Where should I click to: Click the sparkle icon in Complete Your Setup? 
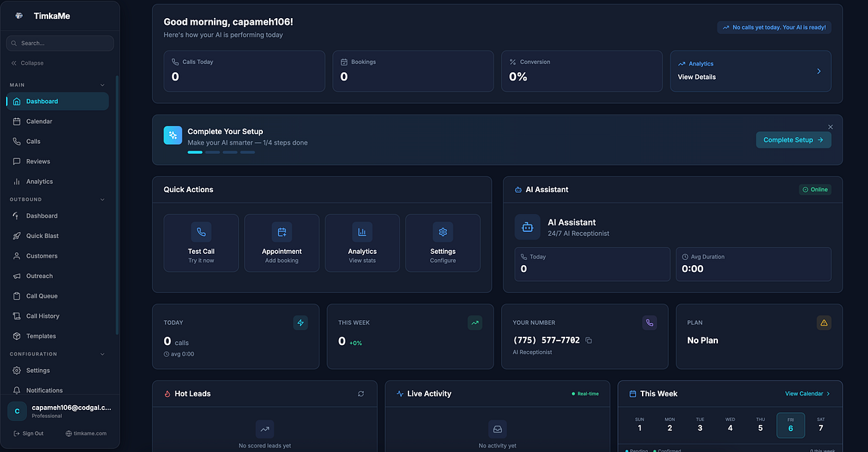point(173,135)
